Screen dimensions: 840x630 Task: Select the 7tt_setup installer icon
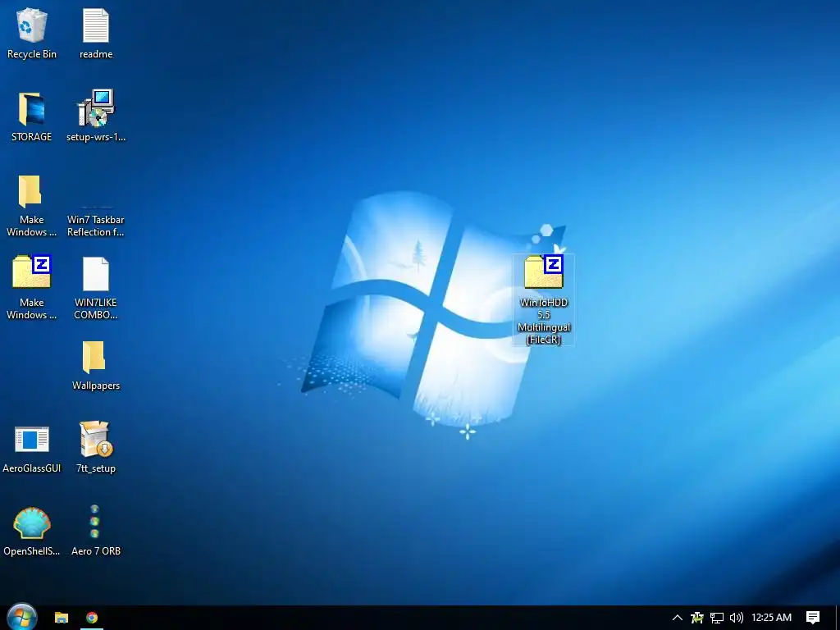(x=96, y=439)
